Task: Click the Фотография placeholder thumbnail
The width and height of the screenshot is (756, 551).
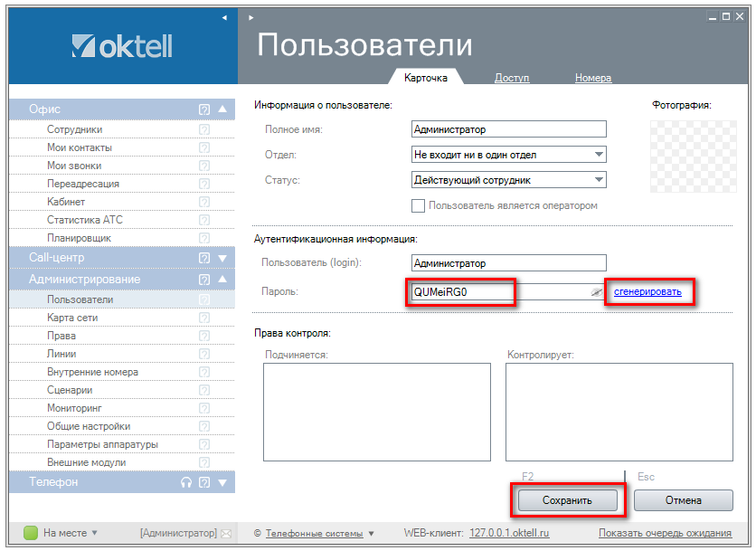Action: pos(681,150)
